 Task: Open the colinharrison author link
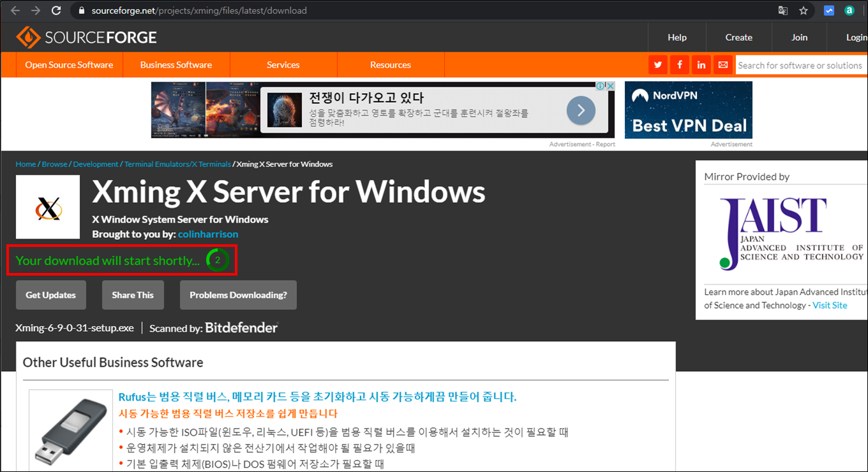point(208,235)
